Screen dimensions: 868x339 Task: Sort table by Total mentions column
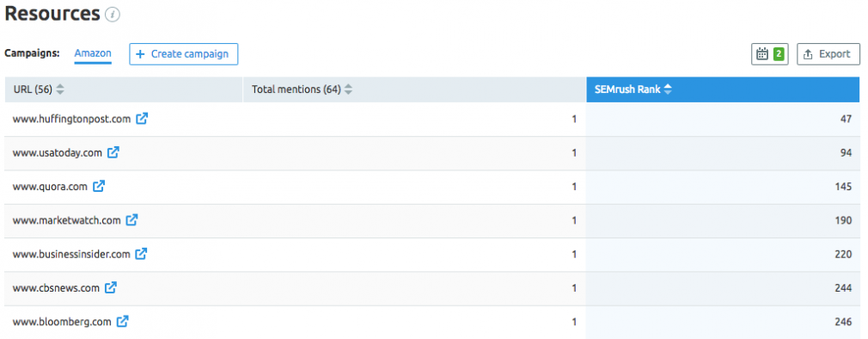[x=302, y=89]
